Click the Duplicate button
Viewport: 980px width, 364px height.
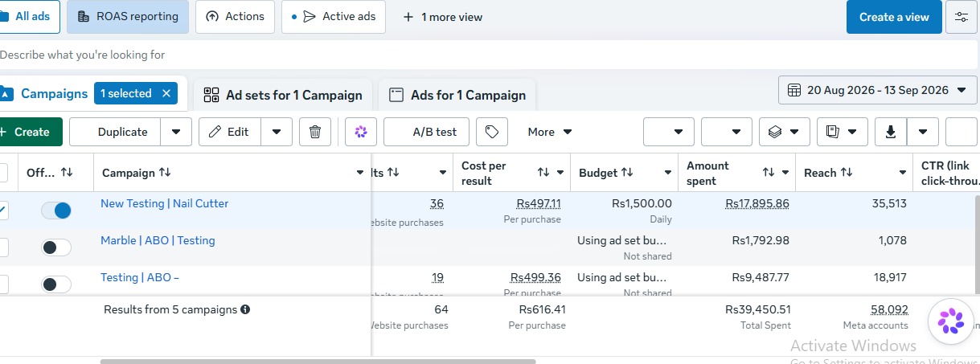[x=116, y=132]
